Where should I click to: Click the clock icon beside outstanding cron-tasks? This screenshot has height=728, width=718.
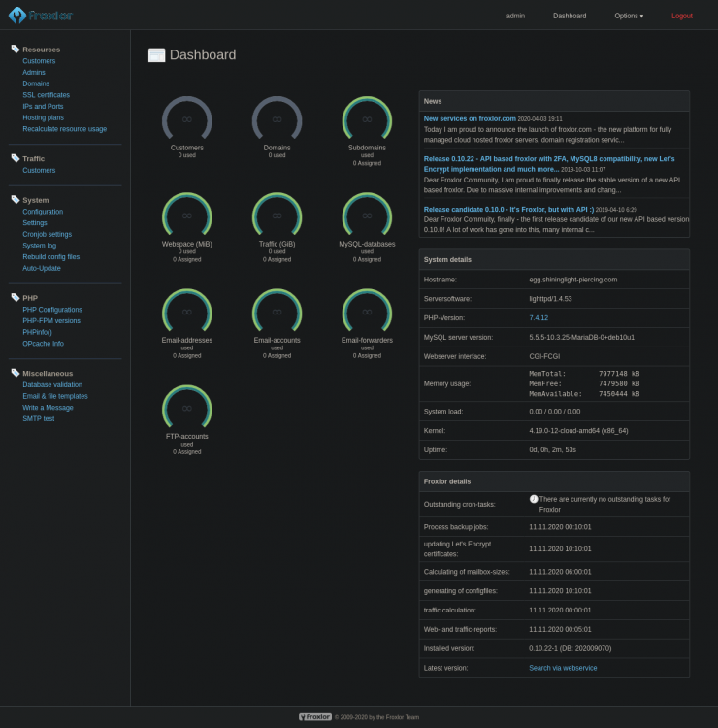tap(534, 499)
